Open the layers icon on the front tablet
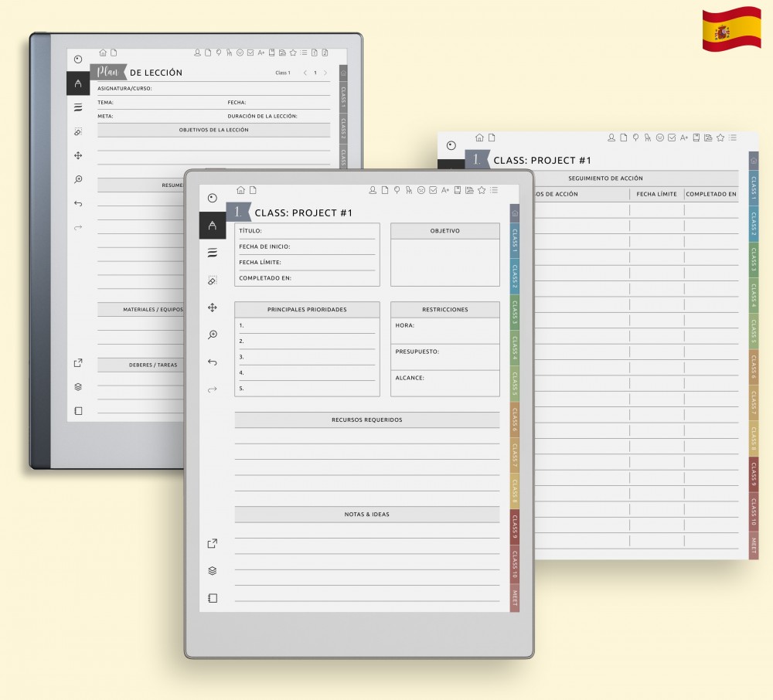Screen dimensions: 773x700 (213, 571)
